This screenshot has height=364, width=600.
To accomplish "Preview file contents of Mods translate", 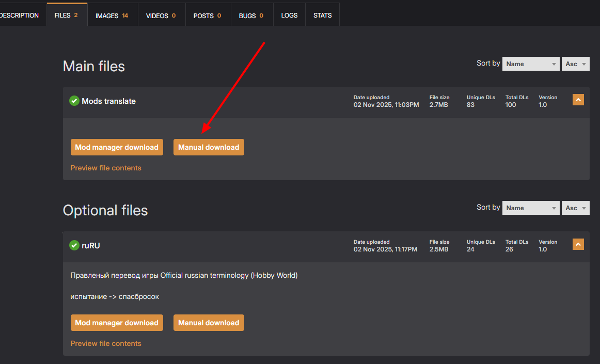I will point(106,168).
